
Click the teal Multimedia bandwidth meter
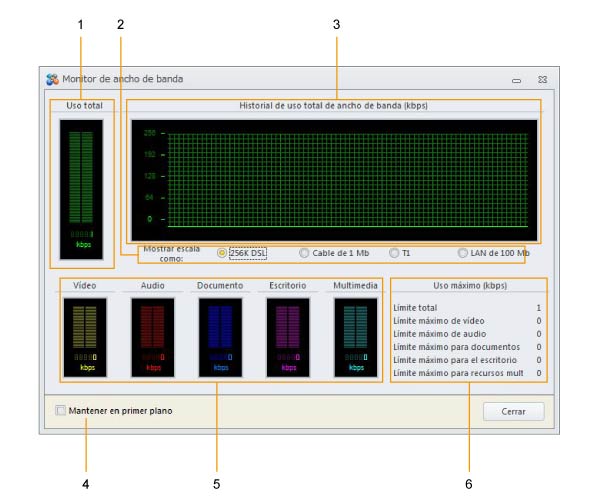(x=355, y=337)
